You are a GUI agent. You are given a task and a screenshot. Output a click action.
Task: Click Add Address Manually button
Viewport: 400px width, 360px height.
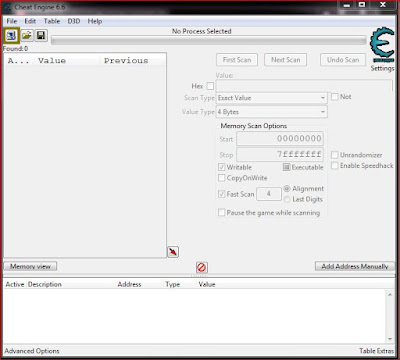pyautogui.click(x=355, y=266)
